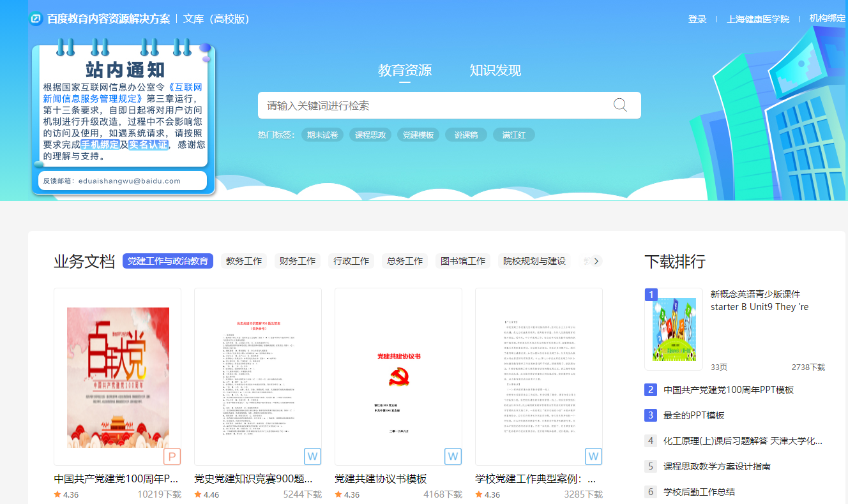Viewport: 848px width, 504px height.
Task: Click Word icon on 党史党建知识竞赛 document
Action: (x=312, y=456)
